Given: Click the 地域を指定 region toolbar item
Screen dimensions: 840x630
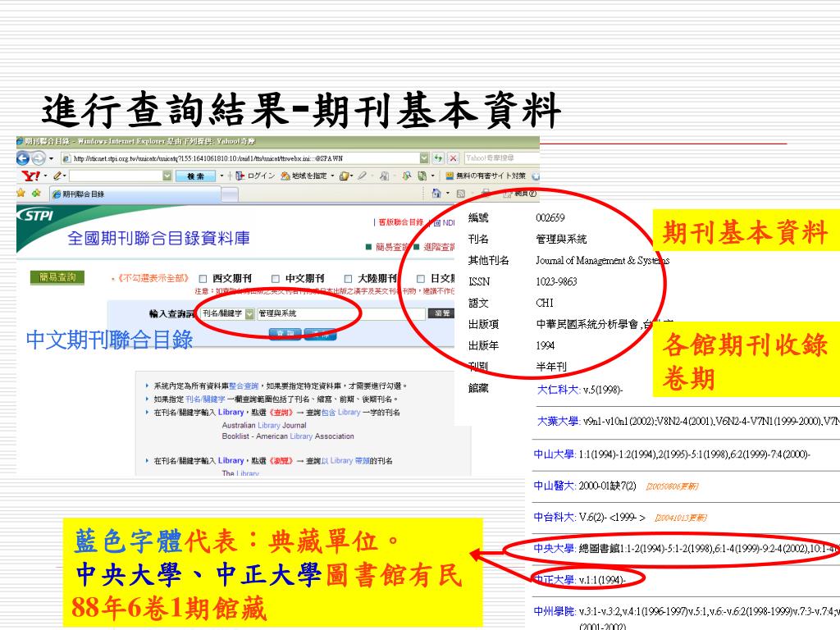Looking at the screenshot, I should pyautogui.click(x=304, y=176).
